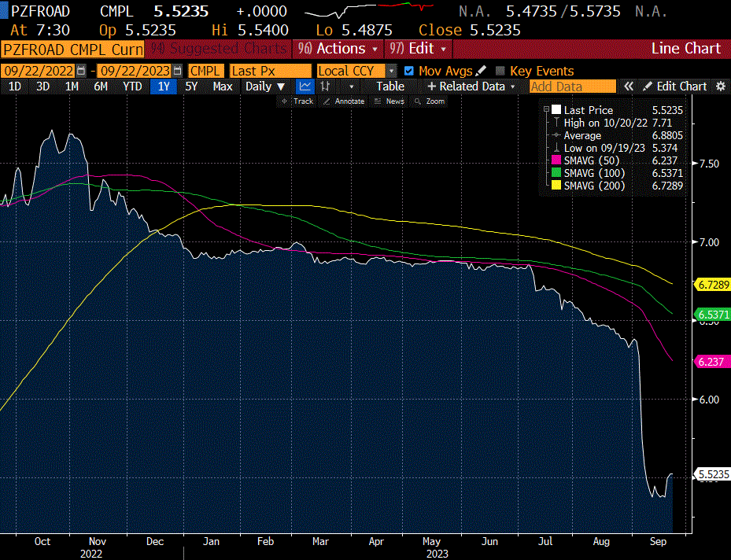Screen dimensions: 731x560
Task: Click the end date 09/22/2023 field
Action: [135, 71]
